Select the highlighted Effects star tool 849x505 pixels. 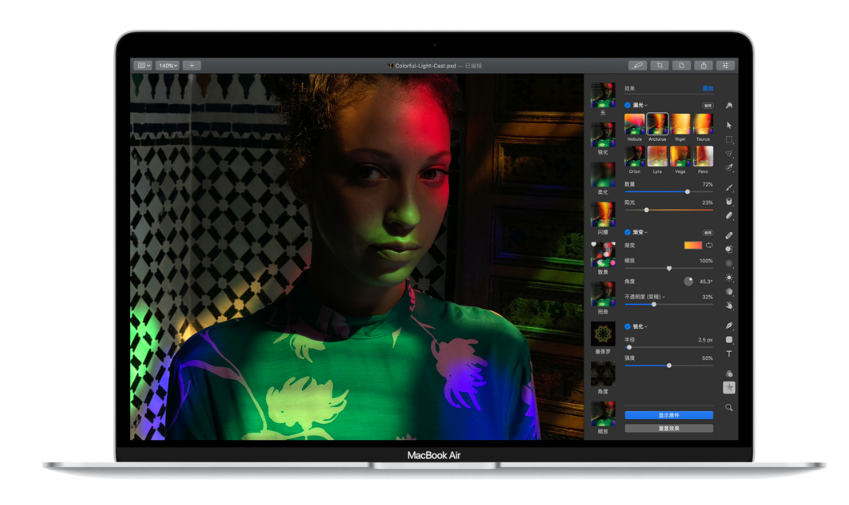pyautogui.click(x=729, y=388)
